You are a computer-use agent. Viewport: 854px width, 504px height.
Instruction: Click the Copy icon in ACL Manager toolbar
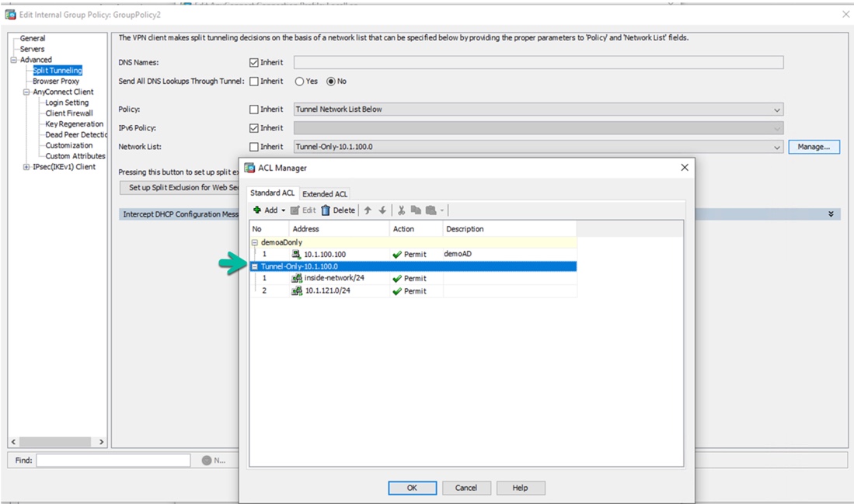pyautogui.click(x=418, y=210)
